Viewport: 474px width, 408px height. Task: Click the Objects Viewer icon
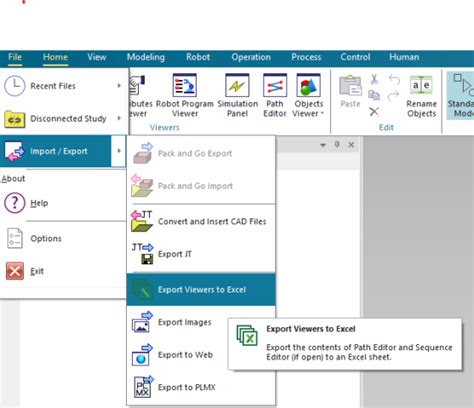(x=308, y=86)
